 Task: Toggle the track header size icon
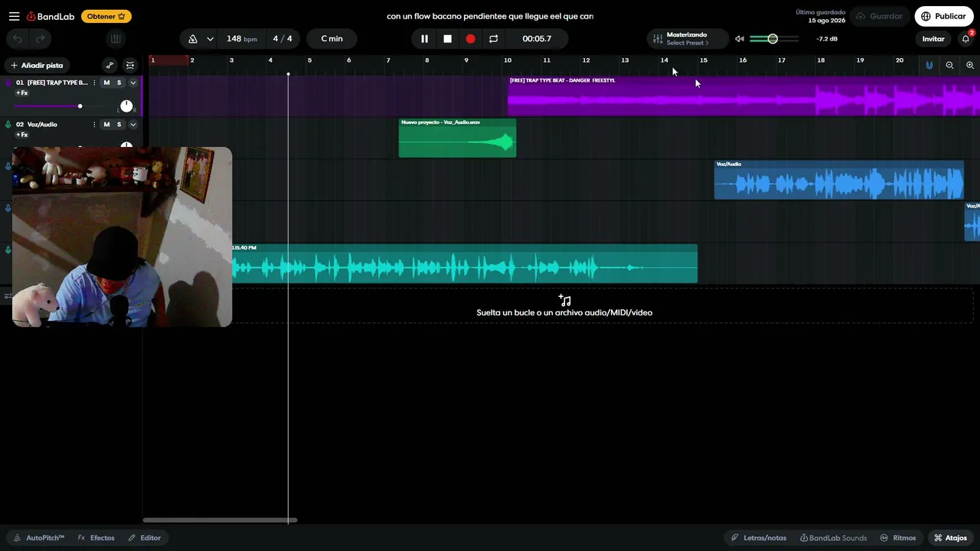pyautogui.click(x=130, y=66)
